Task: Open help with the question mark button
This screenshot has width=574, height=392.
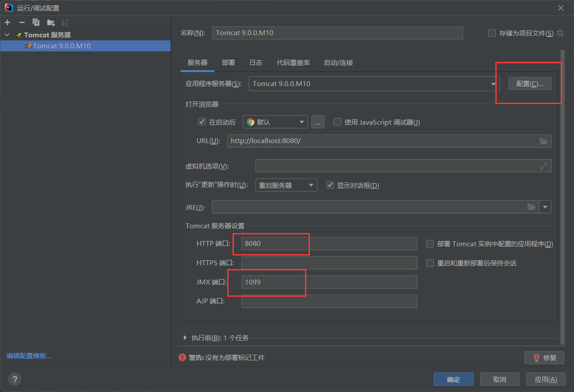Action: [15, 379]
